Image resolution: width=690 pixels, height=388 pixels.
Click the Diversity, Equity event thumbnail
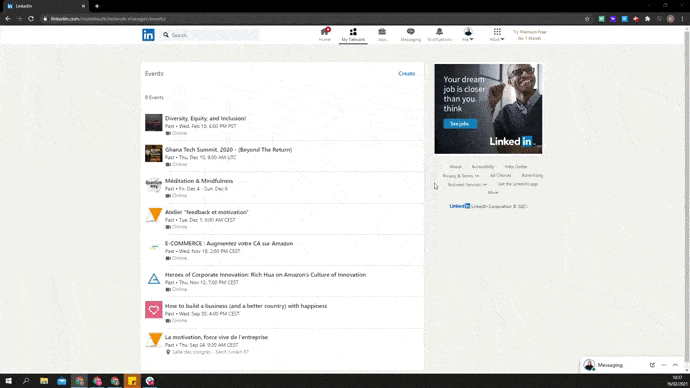154,123
